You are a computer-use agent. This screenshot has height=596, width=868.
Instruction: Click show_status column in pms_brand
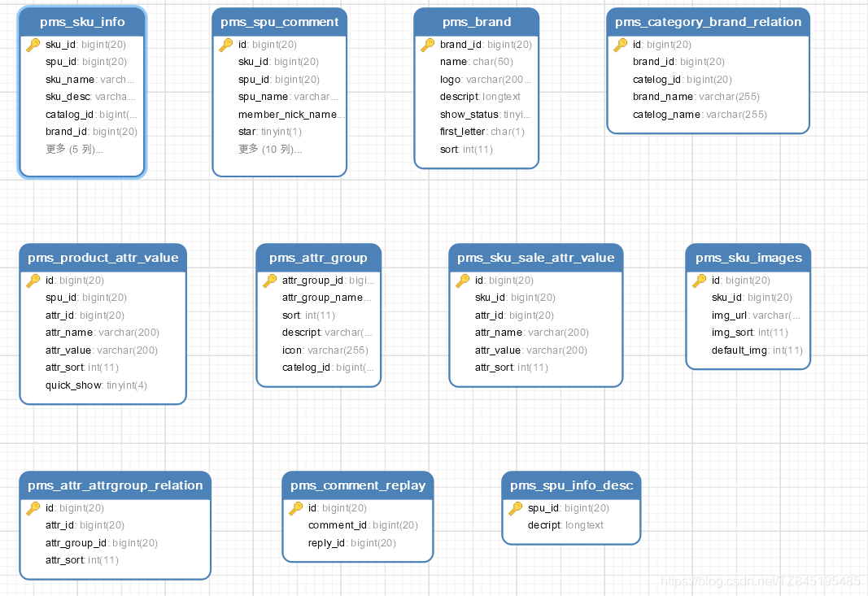pyautogui.click(x=485, y=115)
